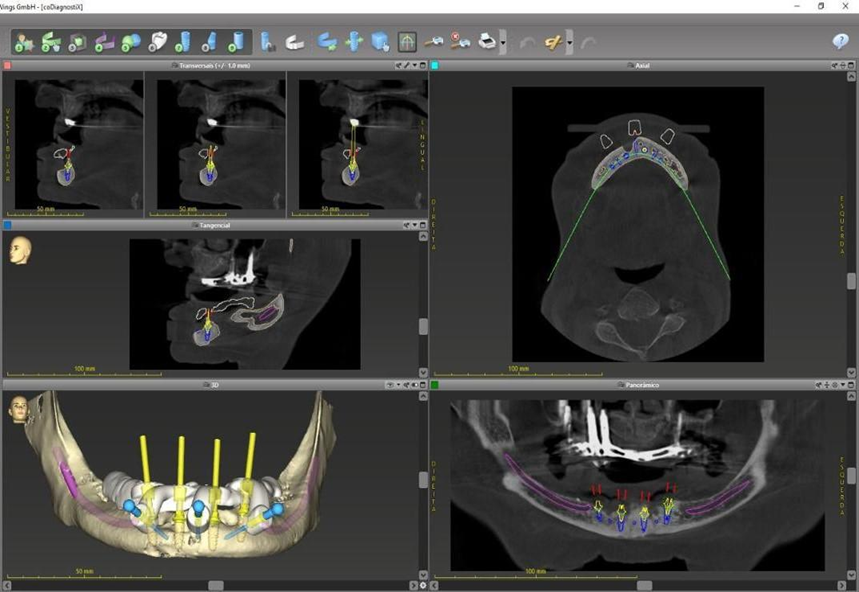Screen dimensions: 859x592
Task: Click the Print icon in the toolbar
Action: click(x=487, y=42)
